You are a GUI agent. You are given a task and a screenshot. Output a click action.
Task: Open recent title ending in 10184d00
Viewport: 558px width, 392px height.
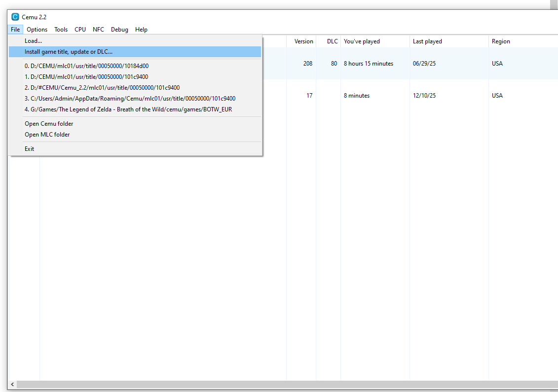(x=86, y=66)
